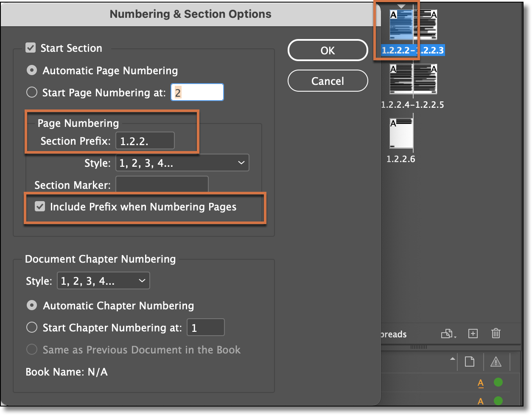Select Automatic Chapter Numbering radio button
Viewport: 532px width, 415px height.
(32, 306)
